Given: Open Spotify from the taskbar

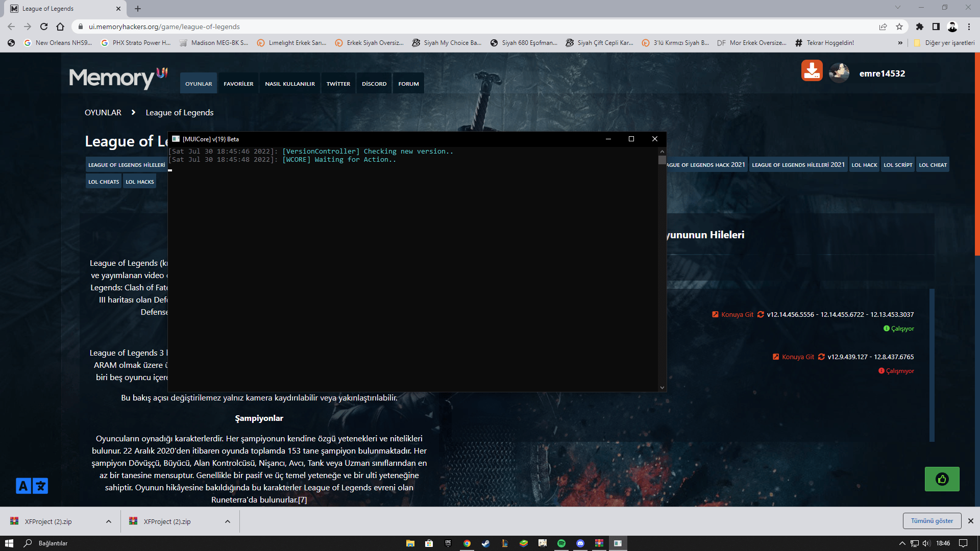Looking at the screenshot, I should coord(561,543).
